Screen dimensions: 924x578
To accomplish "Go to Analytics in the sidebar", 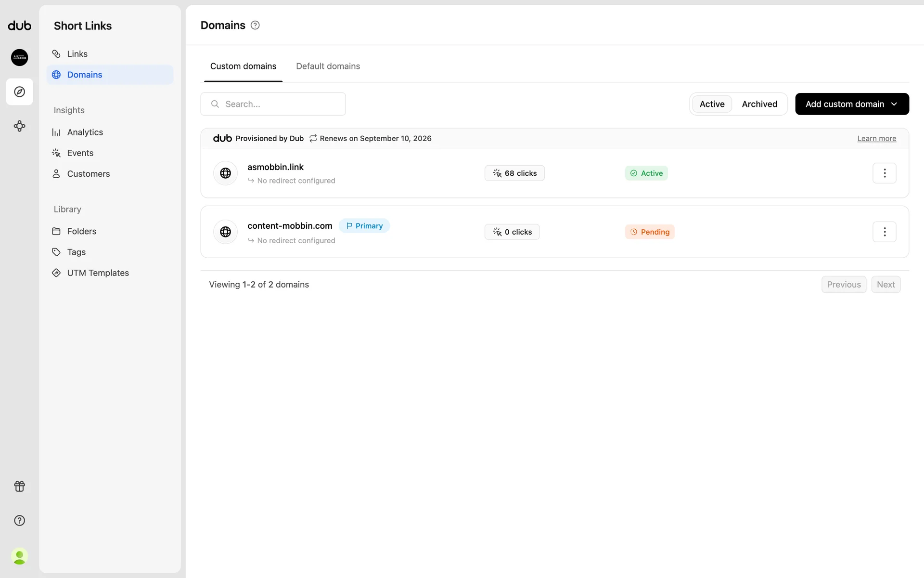I will pyautogui.click(x=85, y=132).
